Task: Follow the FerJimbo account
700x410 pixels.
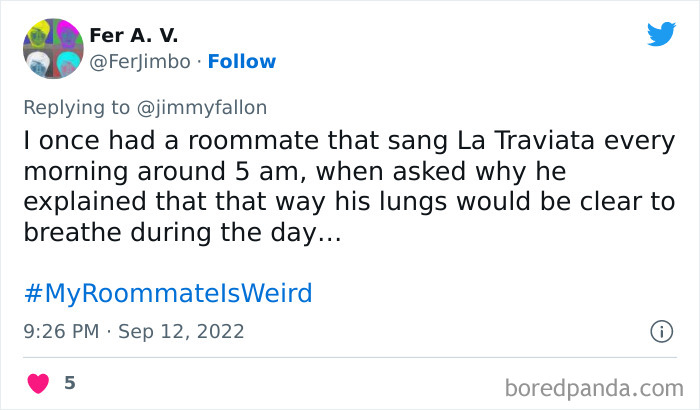Action: point(241,61)
